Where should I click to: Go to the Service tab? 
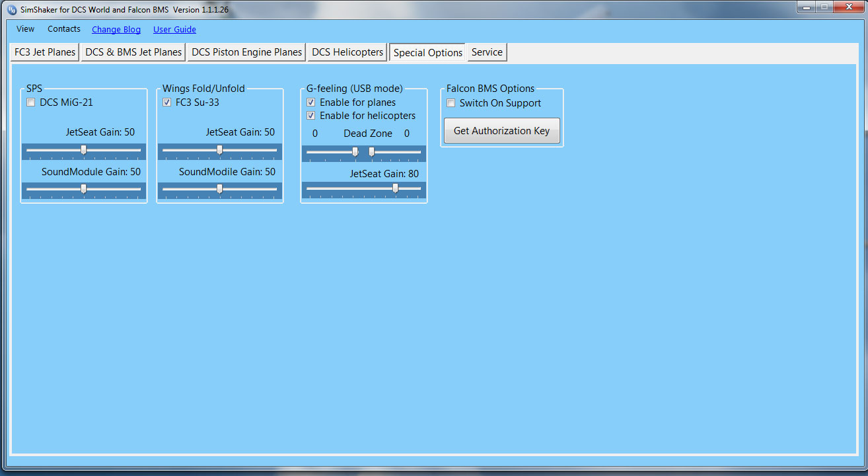(487, 52)
